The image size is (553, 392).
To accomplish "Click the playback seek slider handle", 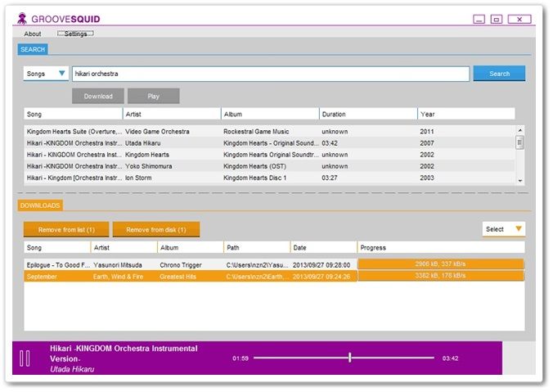I will pos(349,358).
